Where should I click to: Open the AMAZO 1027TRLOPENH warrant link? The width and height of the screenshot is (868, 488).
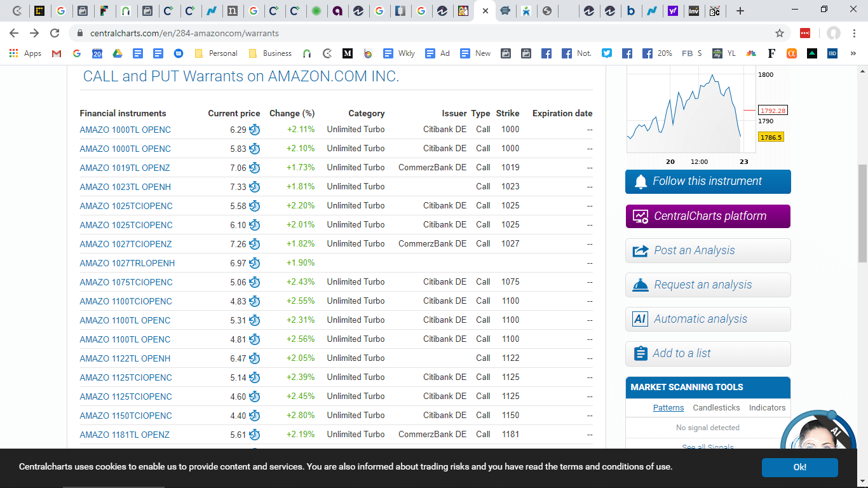point(127,263)
